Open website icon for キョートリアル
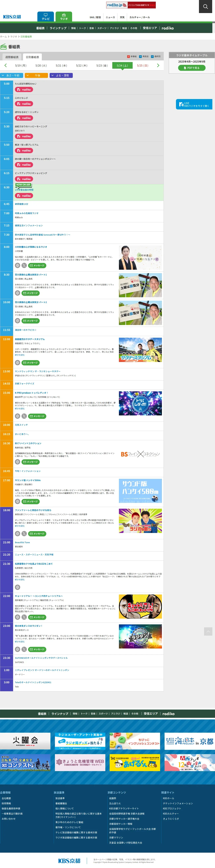This screenshot has height=868, width=215. (x=18, y=617)
